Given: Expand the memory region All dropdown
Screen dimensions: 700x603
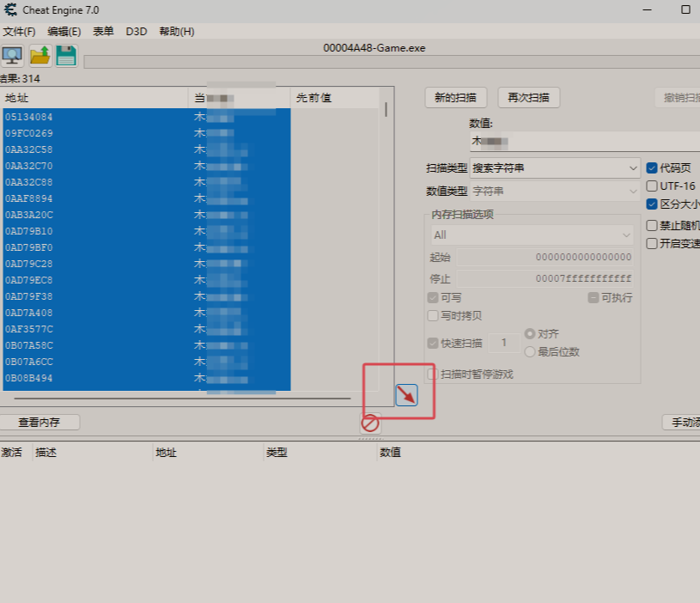Looking at the screenshot, I should click(x=533, y=235).
